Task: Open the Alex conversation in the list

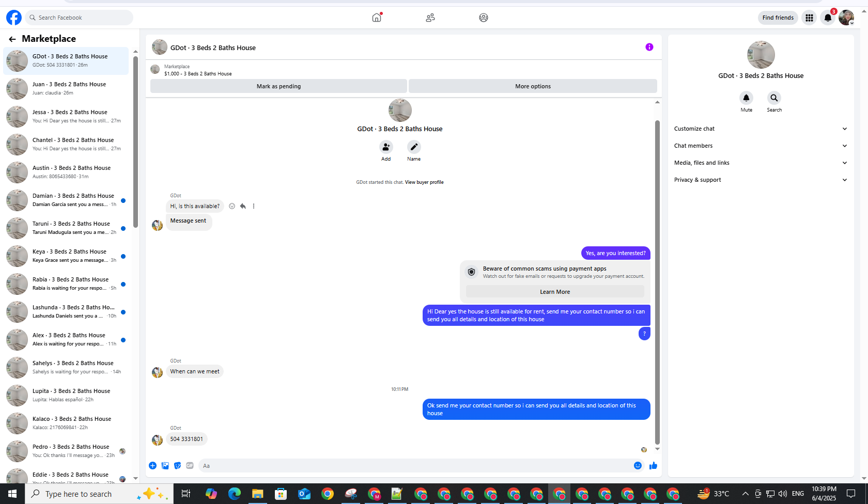Action: 66,340
